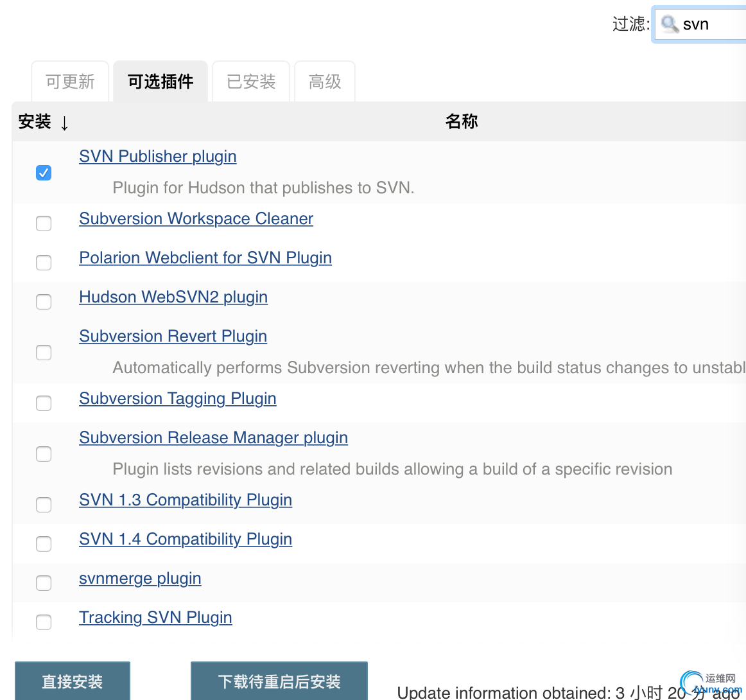Tick the Polarion Webclient for SVN Plugin checkbox
746x700 pixels.
tap(44, 262)
